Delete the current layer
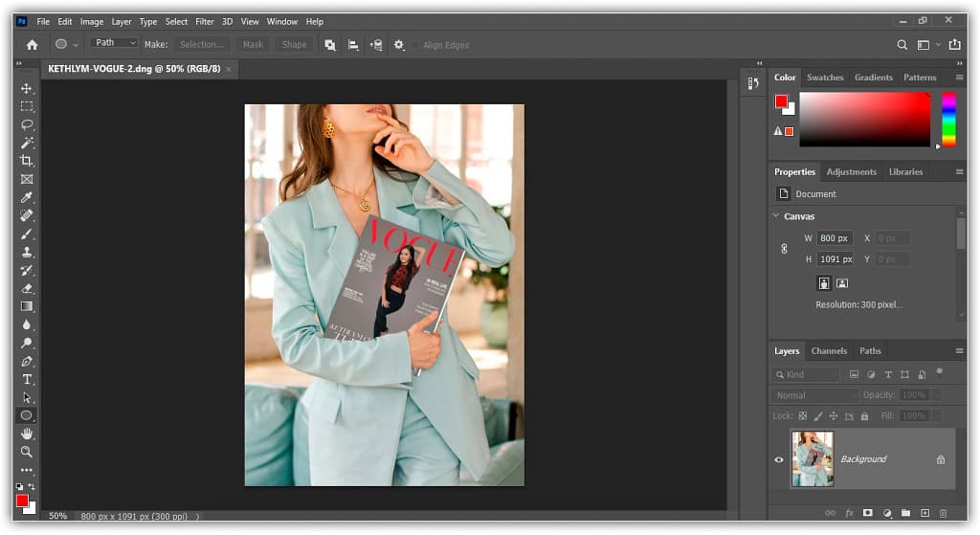980x535 pixels. click(943, 512)
